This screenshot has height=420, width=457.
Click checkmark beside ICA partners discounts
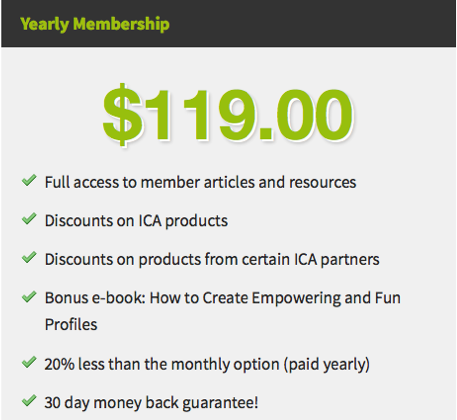pos(29,257)
